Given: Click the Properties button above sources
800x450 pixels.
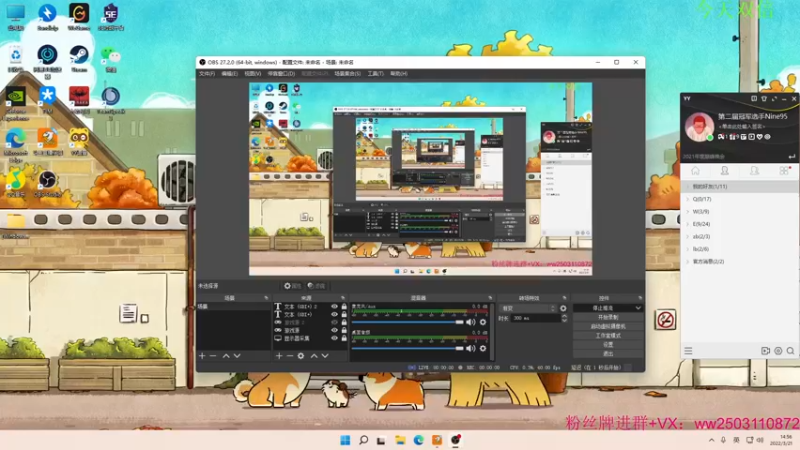Looking at the screenshot, I should coord(293,286).
